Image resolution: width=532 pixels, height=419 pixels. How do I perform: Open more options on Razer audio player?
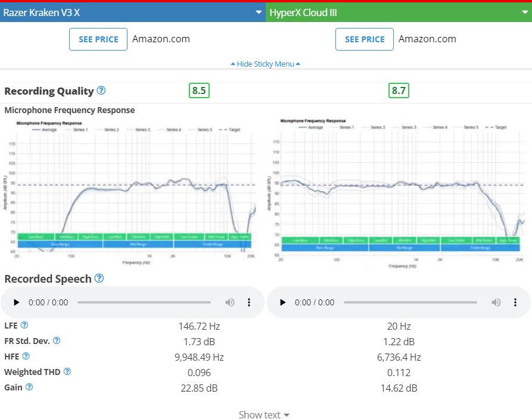pyautogui.click(x=249, y=302)
